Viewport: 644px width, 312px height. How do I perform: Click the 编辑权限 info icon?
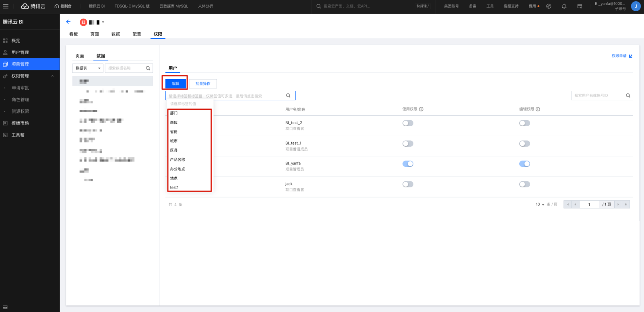point(538,109)
